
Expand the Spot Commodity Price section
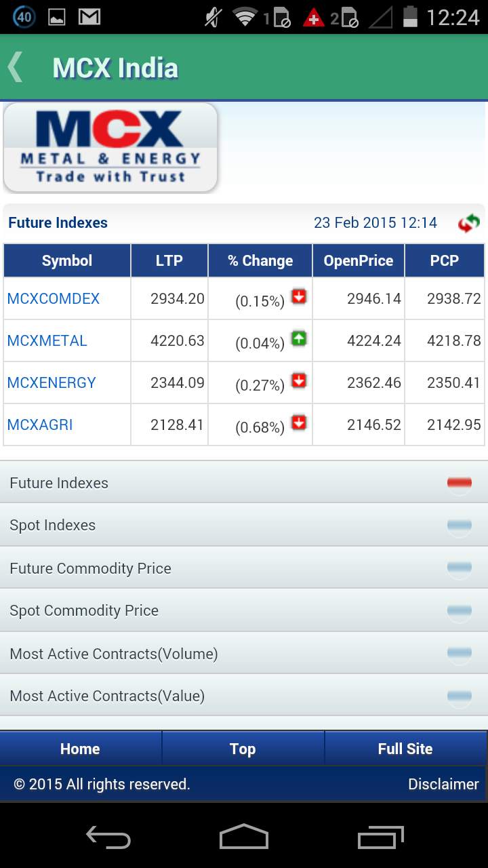pos(459,610)
